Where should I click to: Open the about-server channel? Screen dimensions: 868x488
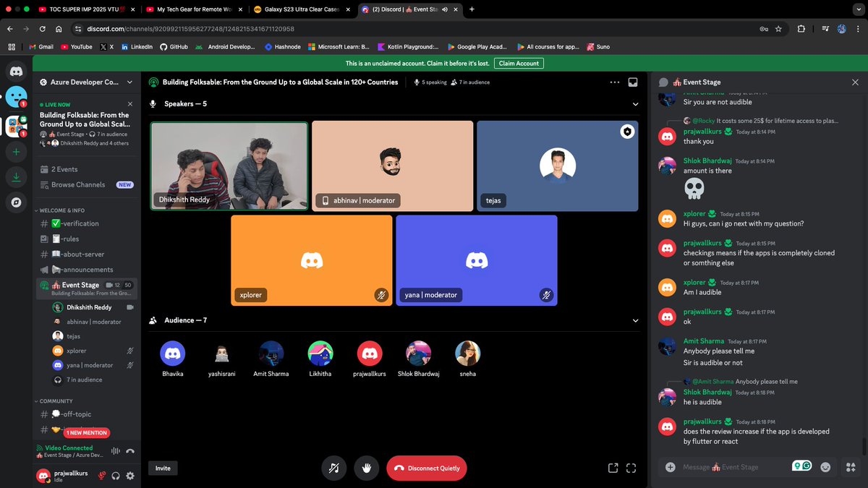87,254
